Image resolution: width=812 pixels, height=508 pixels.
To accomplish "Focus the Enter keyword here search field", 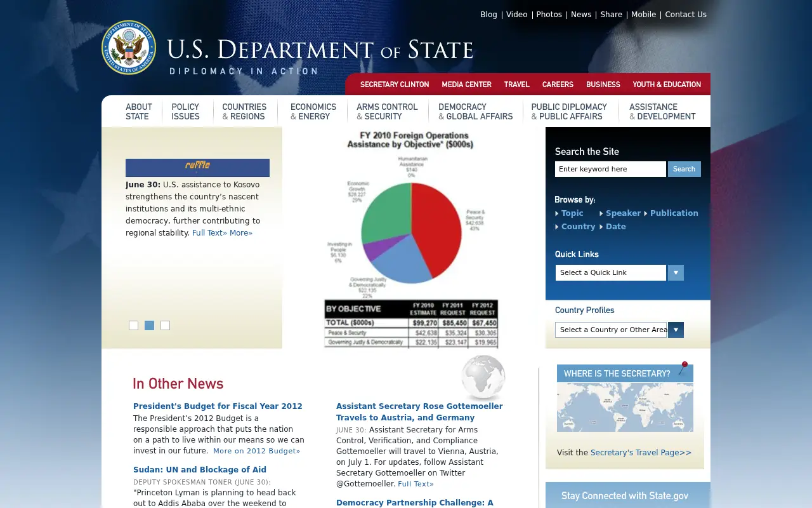I will coord(610,169).
